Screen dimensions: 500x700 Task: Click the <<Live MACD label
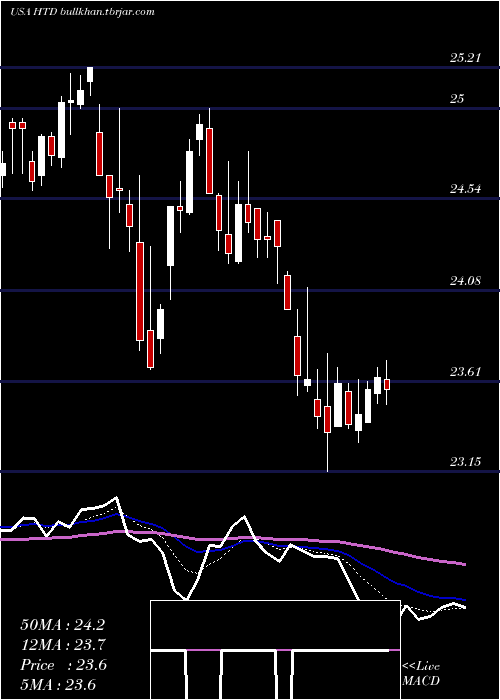(x=421, y=673)
